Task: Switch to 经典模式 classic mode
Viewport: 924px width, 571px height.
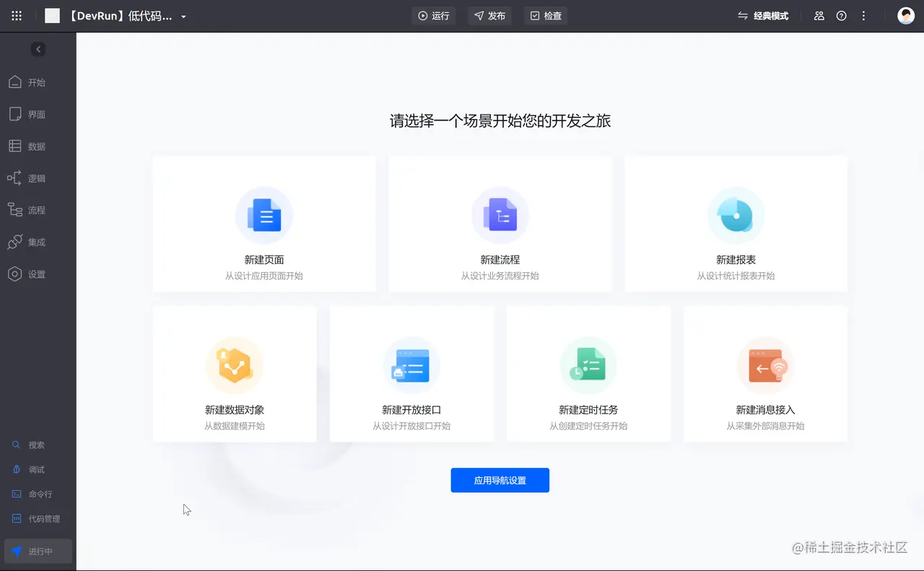Action: coord(763,16)
